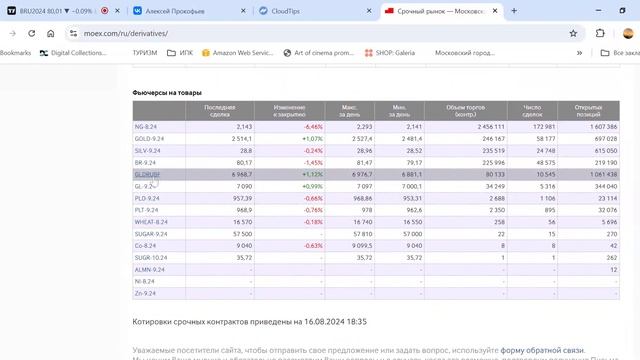Screen dimensions: 640x360
Task: Minimize the browser window
Action: tap(598, 11)
